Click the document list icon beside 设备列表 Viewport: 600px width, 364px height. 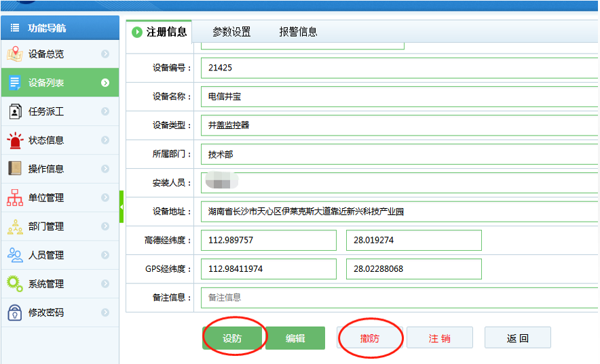(x=14, y=83)
